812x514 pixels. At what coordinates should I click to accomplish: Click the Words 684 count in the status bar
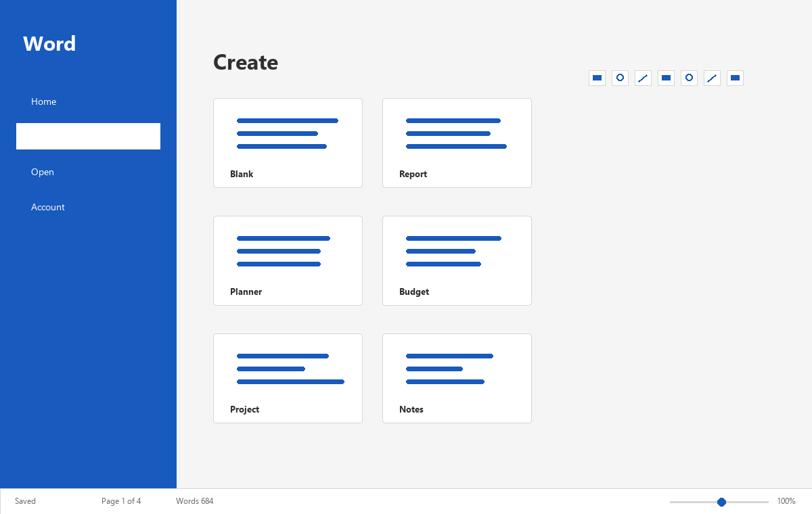[x=194, y=501]
